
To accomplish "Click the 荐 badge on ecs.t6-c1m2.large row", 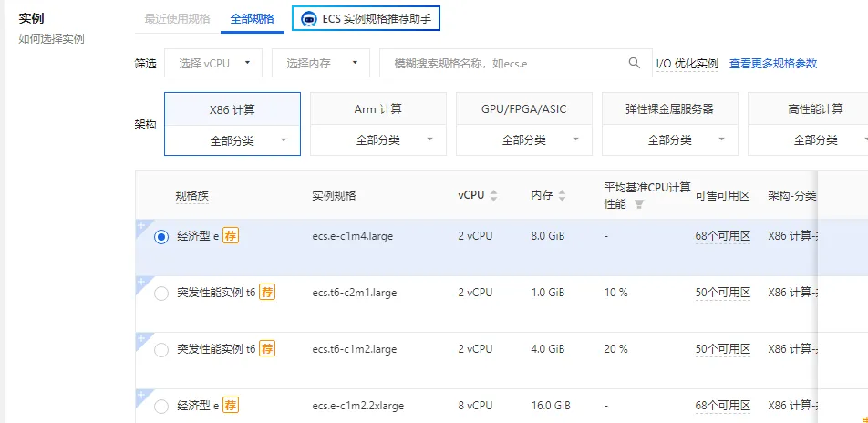I will coord(266,348).
